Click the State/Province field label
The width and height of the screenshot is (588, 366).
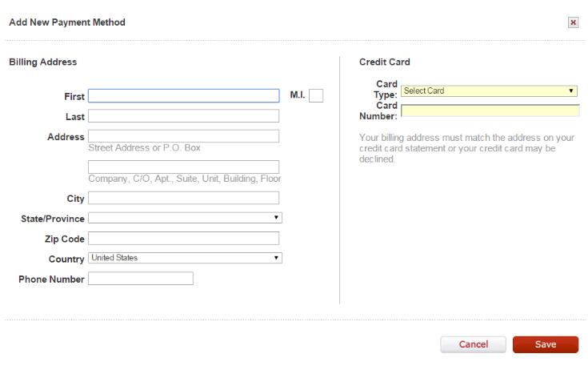(53, 219)
